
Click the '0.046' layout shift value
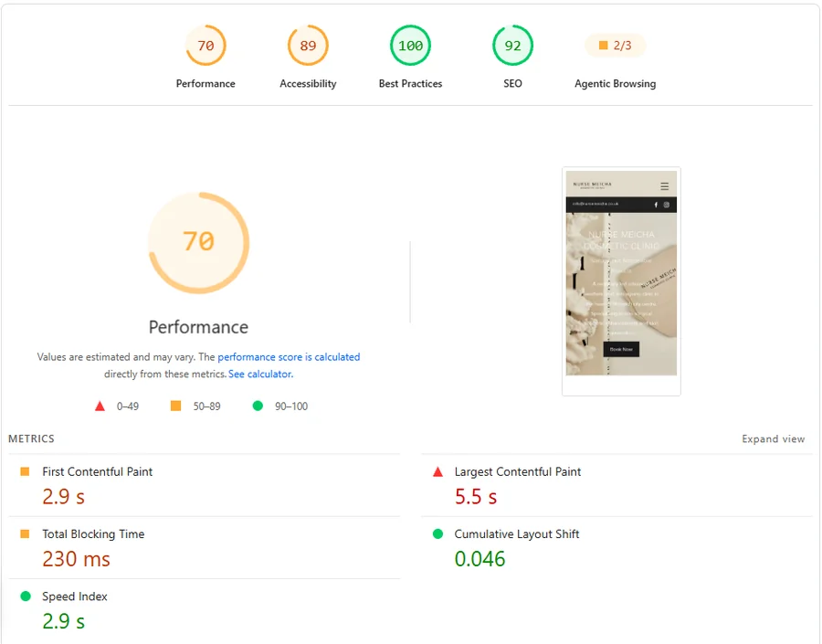pyautogui.click(x=479, y=558)
